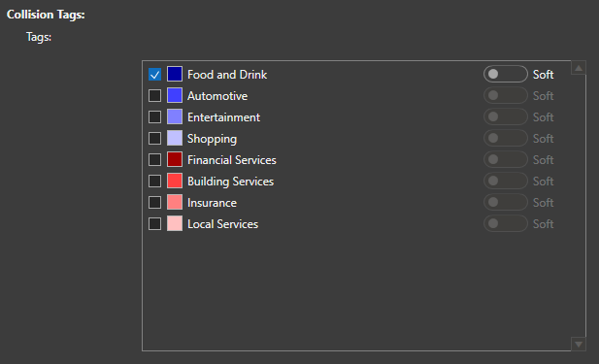Tick the Local Services checkbox
The height and width of the screenshot is (364, 599).
(x=154, y=224)
